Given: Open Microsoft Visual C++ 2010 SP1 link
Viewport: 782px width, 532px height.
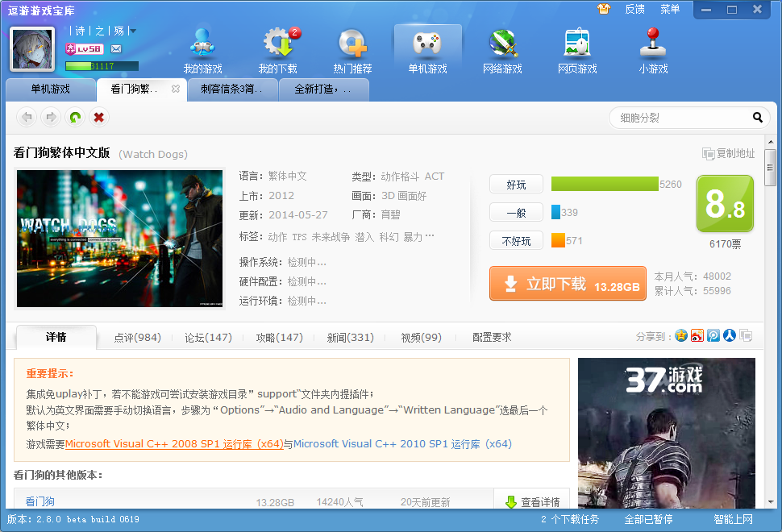Looking at the screenshot, I should [x=402, y=444].
